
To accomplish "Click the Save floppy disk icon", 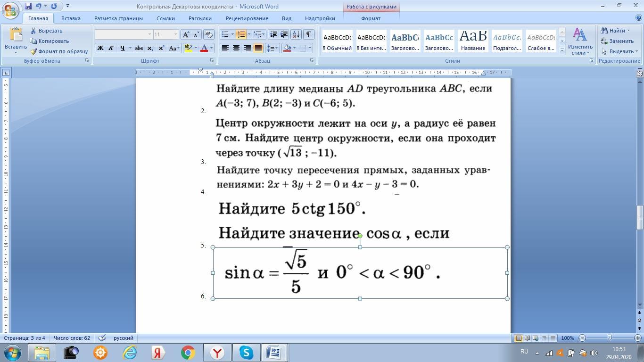I will 28,6.
